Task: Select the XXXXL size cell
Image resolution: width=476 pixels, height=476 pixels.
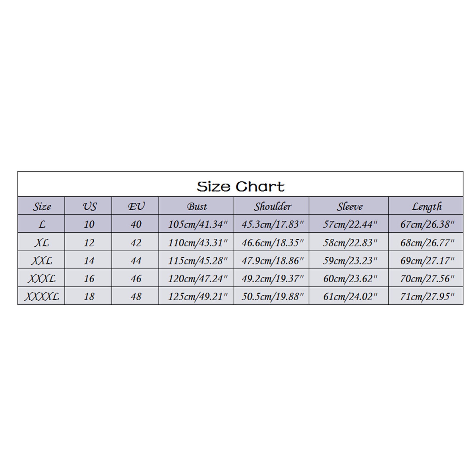Action: [x=41, y=296]
